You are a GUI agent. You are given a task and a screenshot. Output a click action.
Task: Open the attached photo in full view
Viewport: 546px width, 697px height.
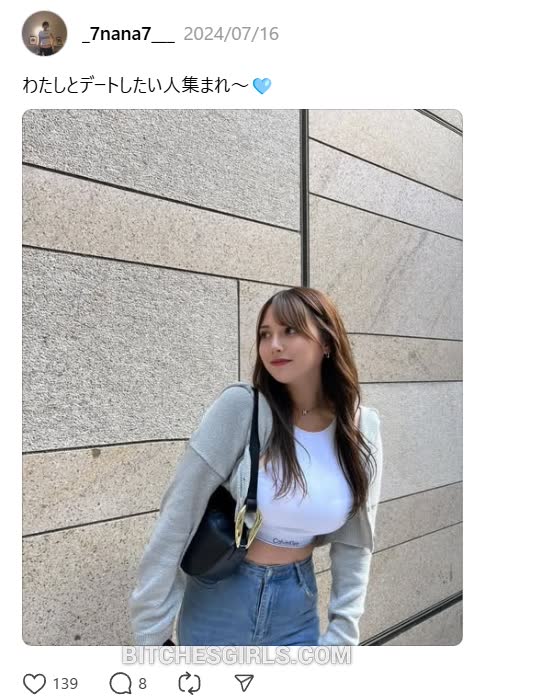pyautogui.click(x=242, y=377)
